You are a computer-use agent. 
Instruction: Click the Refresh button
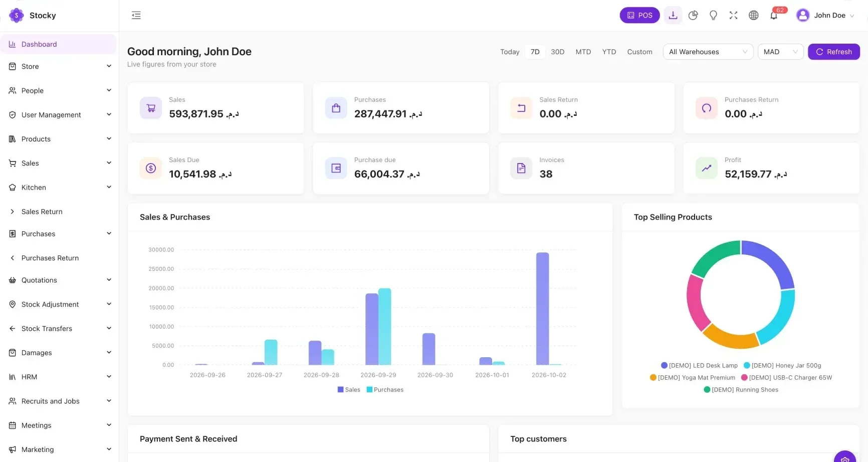pos(834,52)
